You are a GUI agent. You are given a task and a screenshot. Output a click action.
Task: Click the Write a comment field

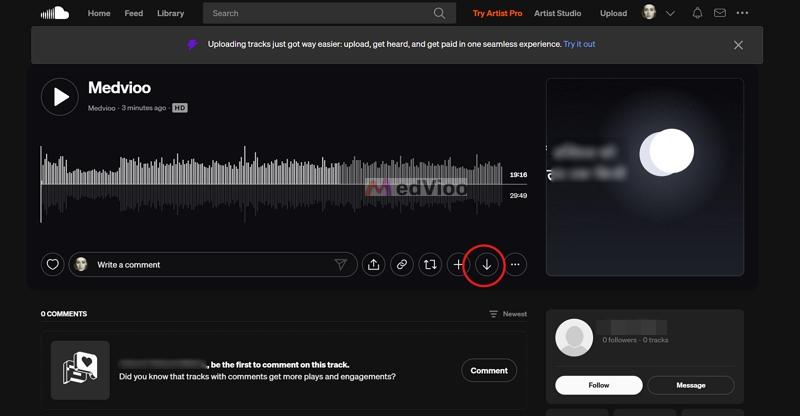coord(212,264)
